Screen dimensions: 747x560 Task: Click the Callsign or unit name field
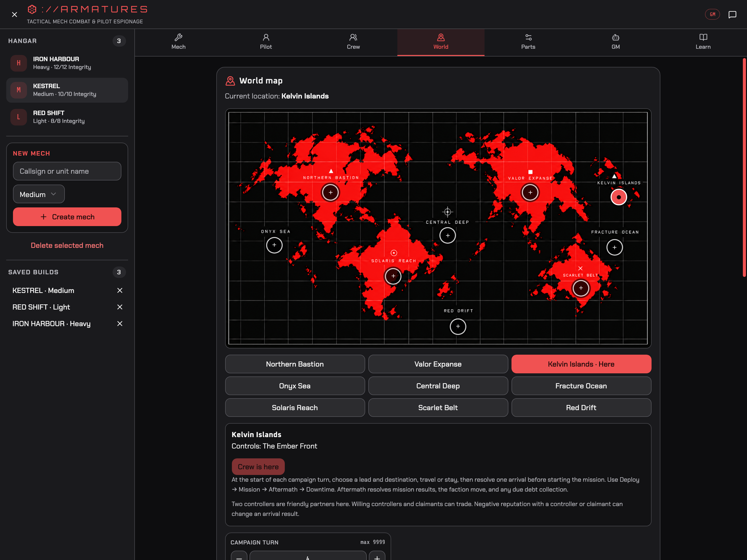67,171
